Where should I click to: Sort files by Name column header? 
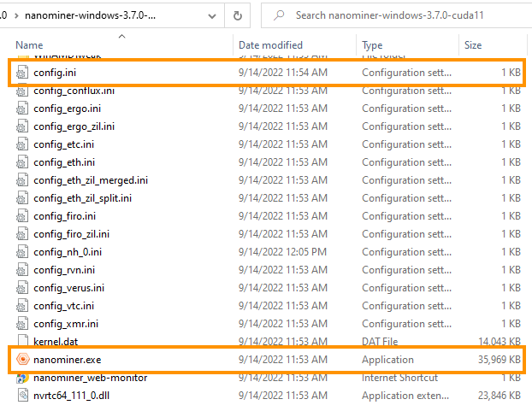coord(29,44)
